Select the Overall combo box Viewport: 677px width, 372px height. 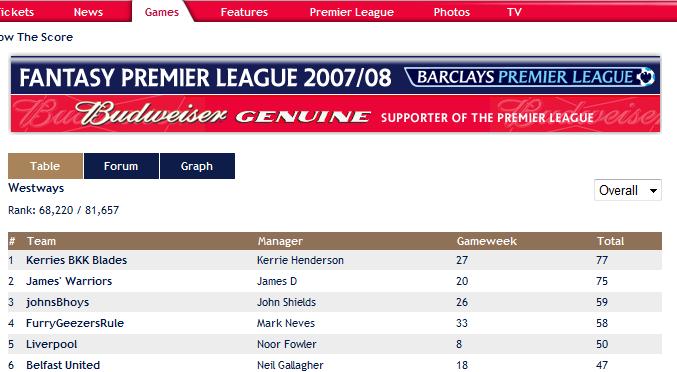pos(628,190)
